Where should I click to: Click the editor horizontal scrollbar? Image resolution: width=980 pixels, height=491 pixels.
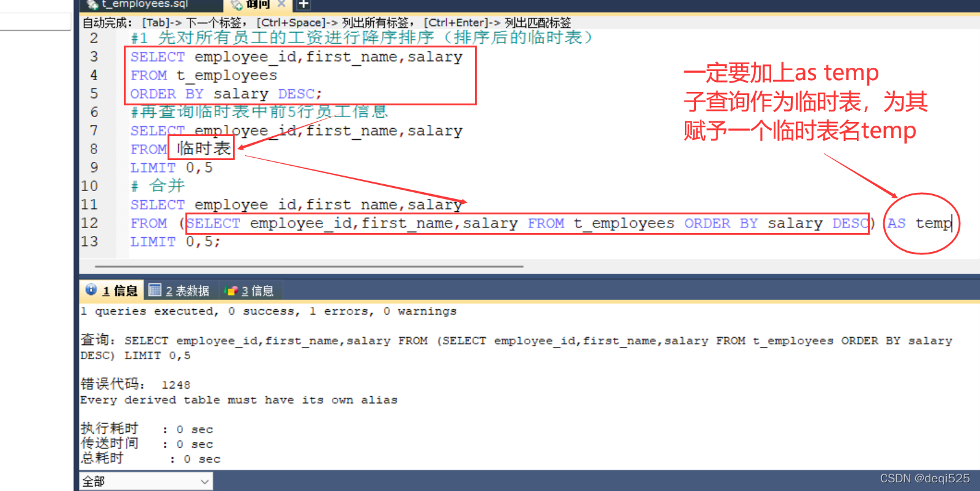click(309, 266)
